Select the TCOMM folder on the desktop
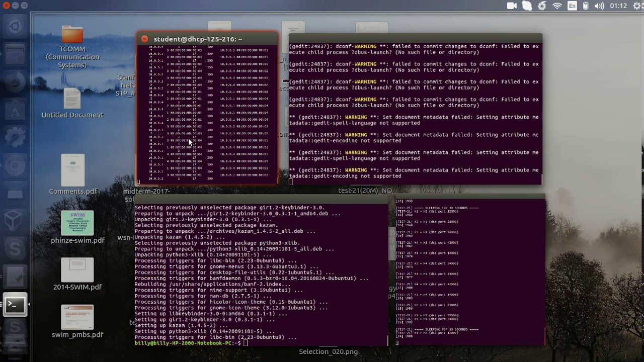Image resolution: width=644 pixels, height=362 pixels. [x=72, y=47]
